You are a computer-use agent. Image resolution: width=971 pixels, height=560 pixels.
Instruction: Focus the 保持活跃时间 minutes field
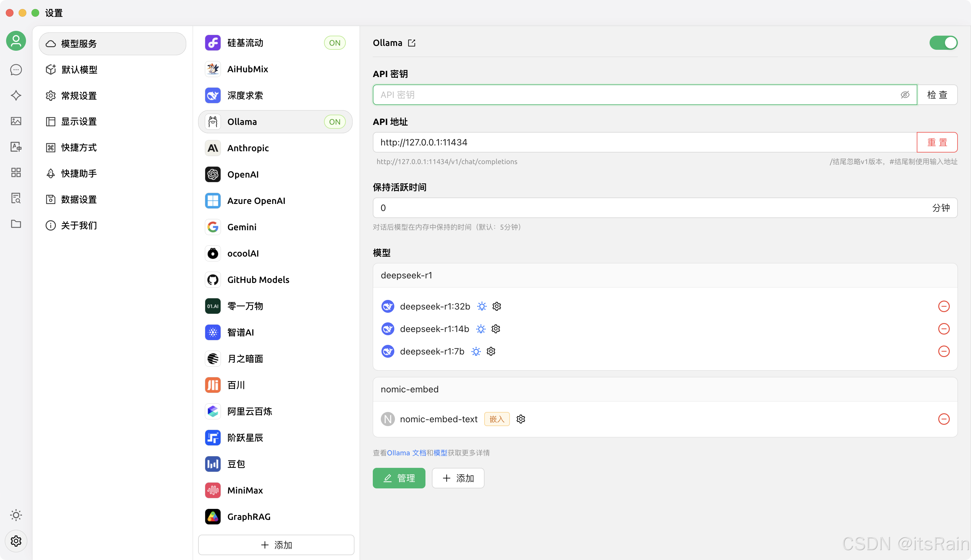665,208
